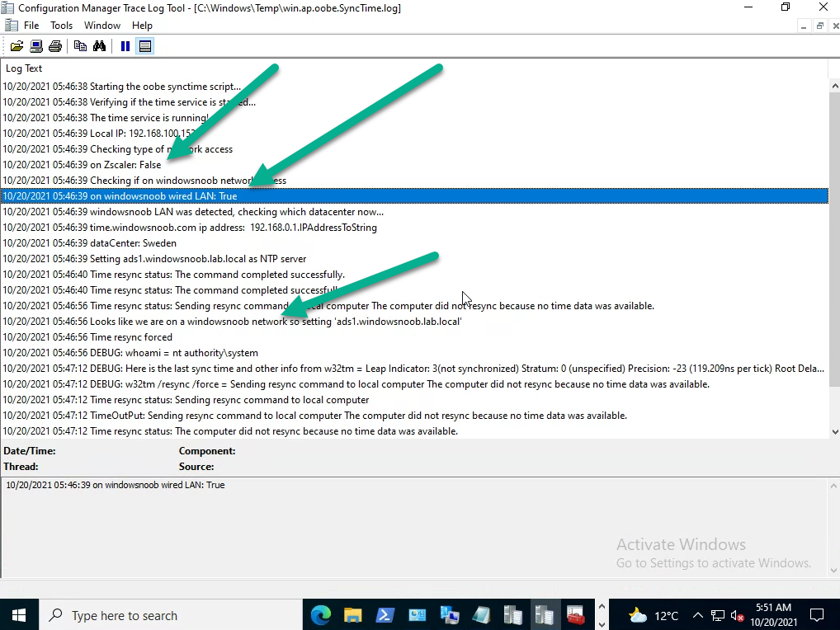Select the 'windowsnoob LAN was detected' log row
Image resolution: width=840 pixels, height=630 pixels.
tap(415, 211)
